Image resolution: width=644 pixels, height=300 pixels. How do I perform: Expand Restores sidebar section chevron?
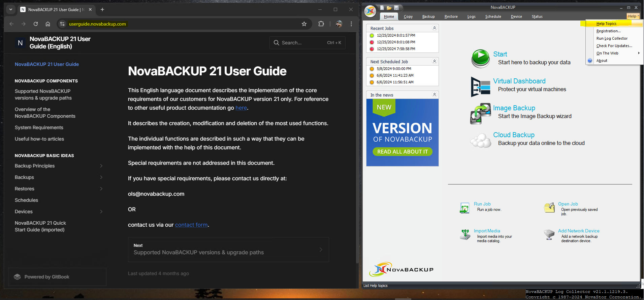[101, 189]
